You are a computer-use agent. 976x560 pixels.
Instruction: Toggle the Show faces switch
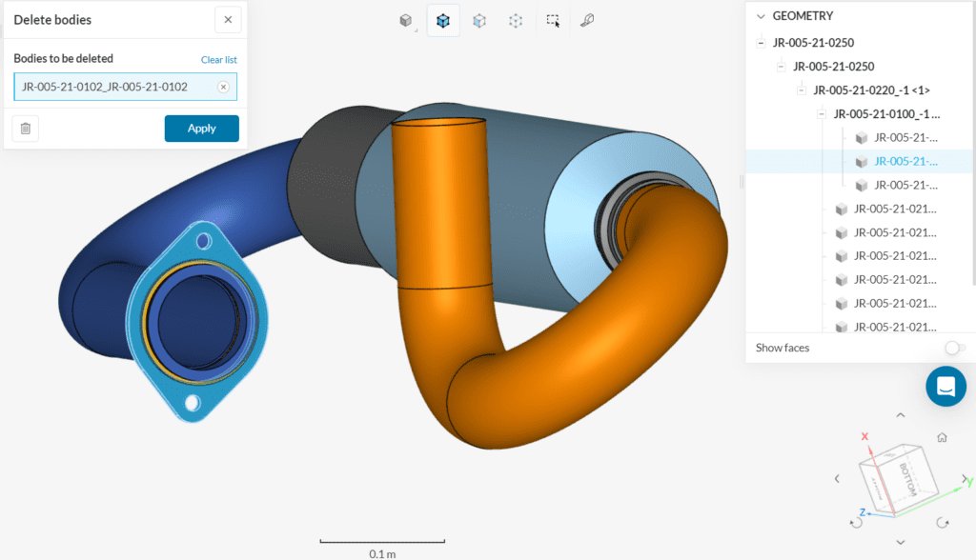pos(954,349)
